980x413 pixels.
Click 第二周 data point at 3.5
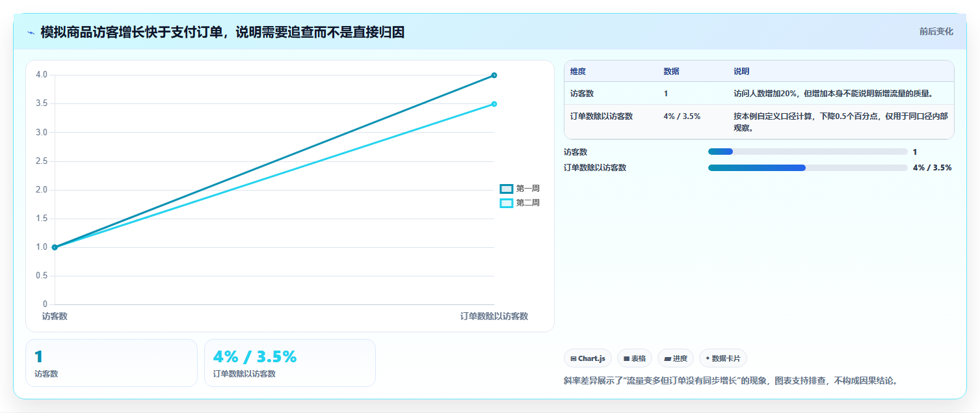point(494,104)
